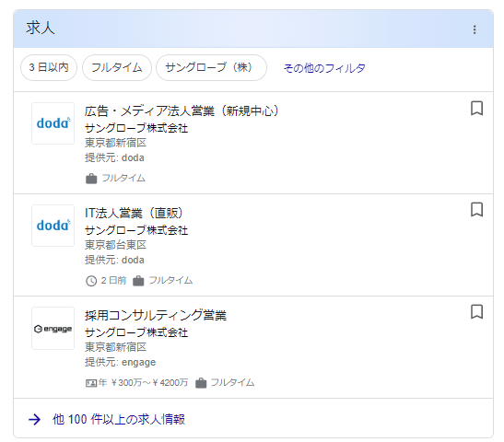This screenshot has height=442, width=504.
Task: Click doda logo of IT法人営業 listing
Action: [x=53, y=226]
